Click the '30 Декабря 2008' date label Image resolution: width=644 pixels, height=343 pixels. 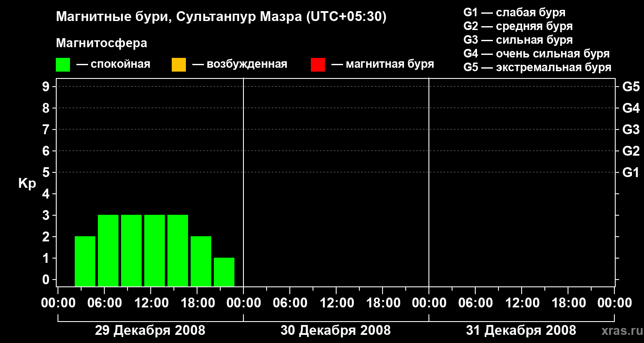tap(336, 331)
